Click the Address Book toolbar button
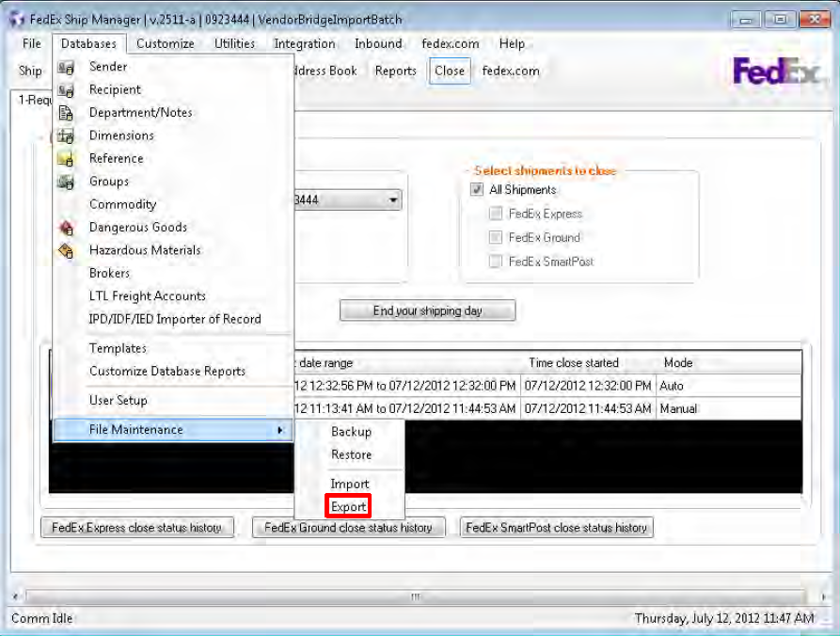Image resolution: width=840 pixels, height=636 pixels. coord(325,71)
